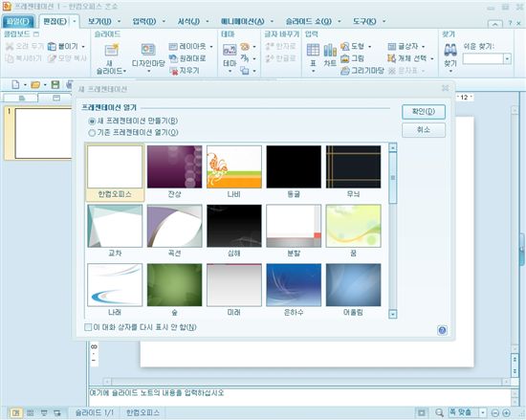526x420 pixels.
Task: Open the 디자인마당 design gallery icon
Action: [x=148, y=50]
